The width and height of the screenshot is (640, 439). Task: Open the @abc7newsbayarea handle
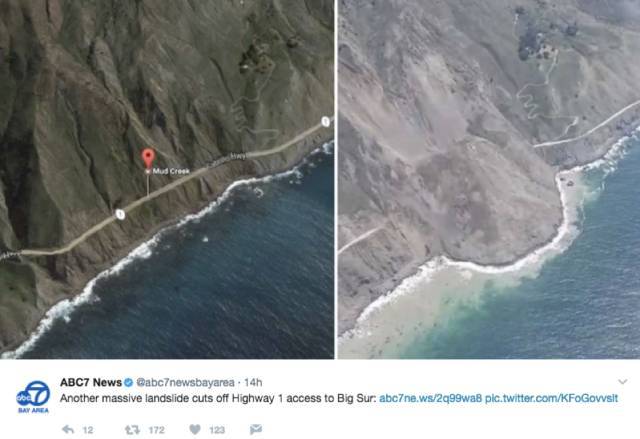pyautogui.click(x=185, y=383)
